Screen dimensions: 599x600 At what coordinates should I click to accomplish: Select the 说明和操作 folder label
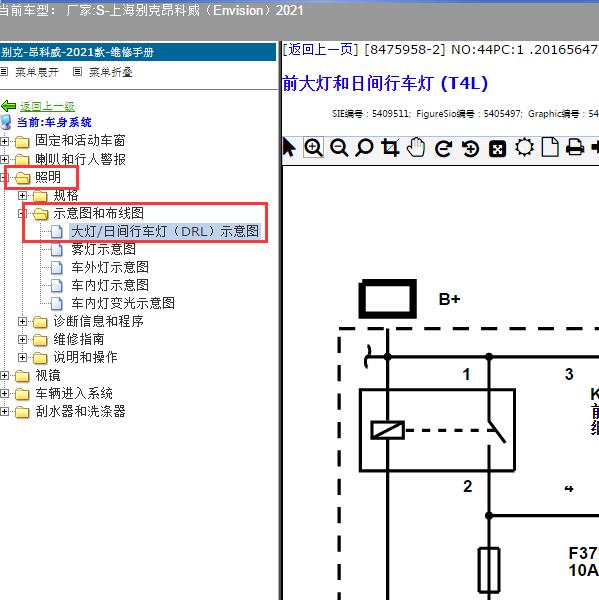point(85,357)
